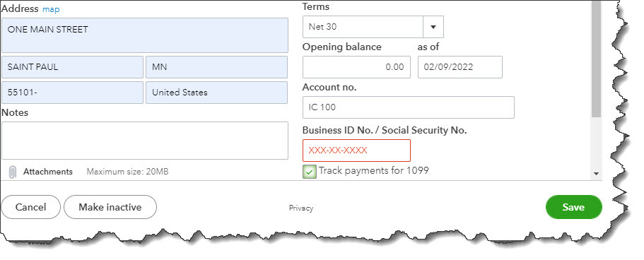This screenshot has height=260, width=644.
Task: Click the Attachments label
Action: pos(47,172)
